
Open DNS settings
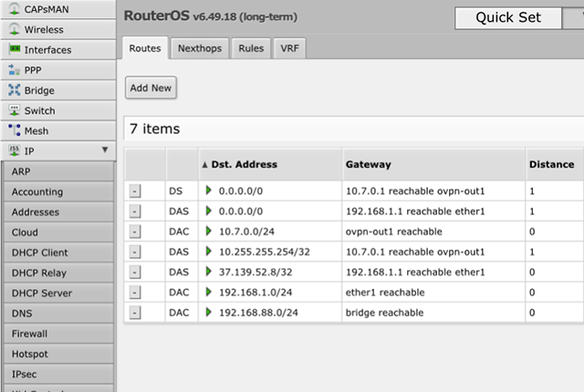58,314
